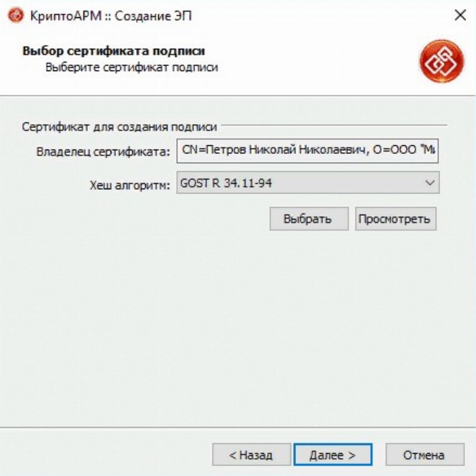
Task: Click the КриптоАРМ :: Создание ЭП title text
Action: (111, 15)
